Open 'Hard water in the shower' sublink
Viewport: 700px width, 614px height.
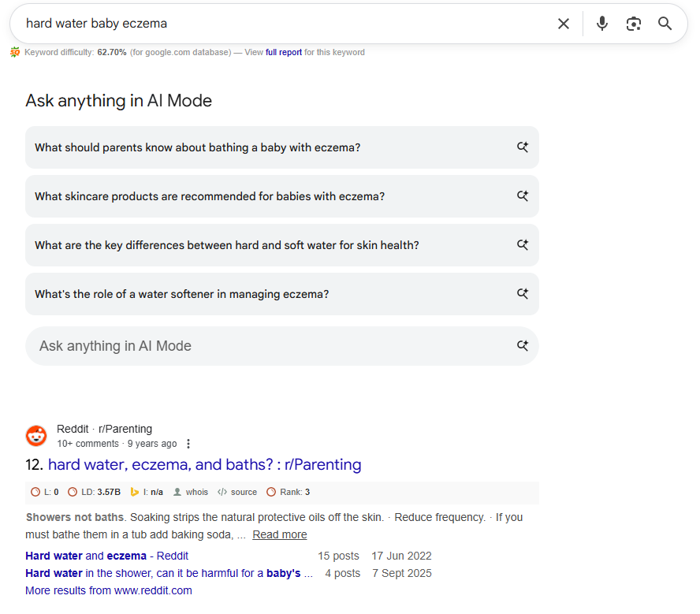169,573
